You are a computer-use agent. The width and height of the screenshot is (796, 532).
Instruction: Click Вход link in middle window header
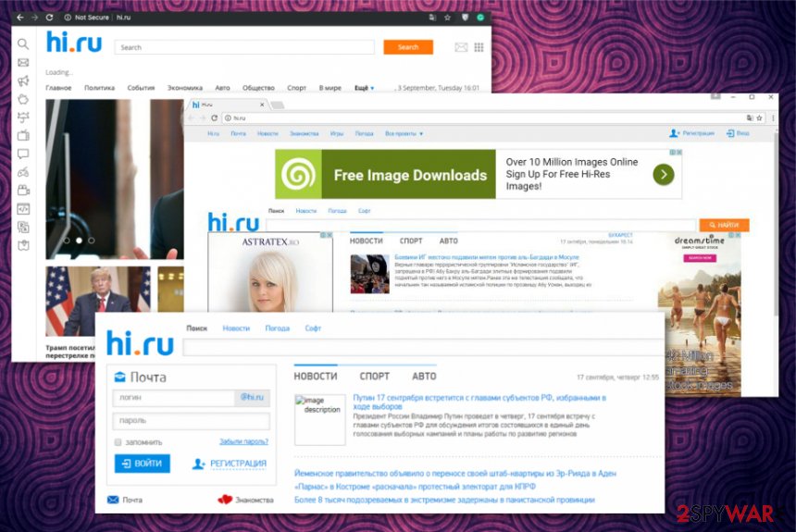738,133
